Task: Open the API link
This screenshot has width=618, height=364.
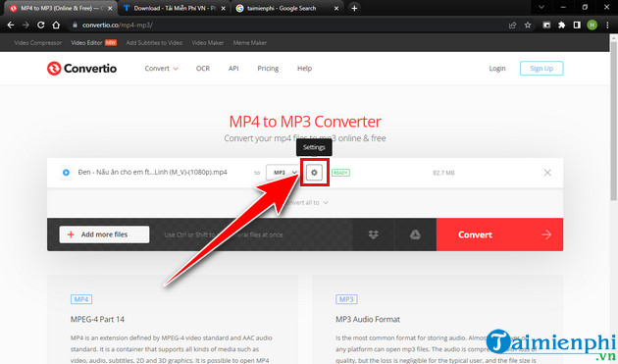Action: (233, 69)
